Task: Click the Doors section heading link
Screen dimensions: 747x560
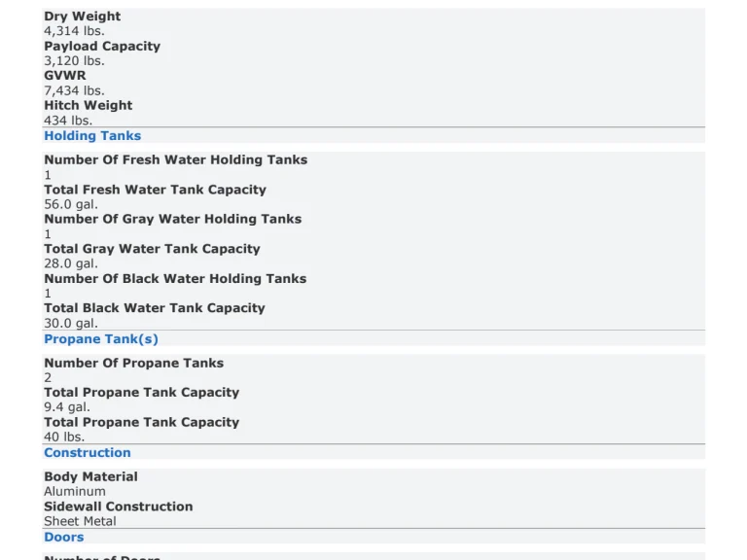Action: tap(63, 538)
